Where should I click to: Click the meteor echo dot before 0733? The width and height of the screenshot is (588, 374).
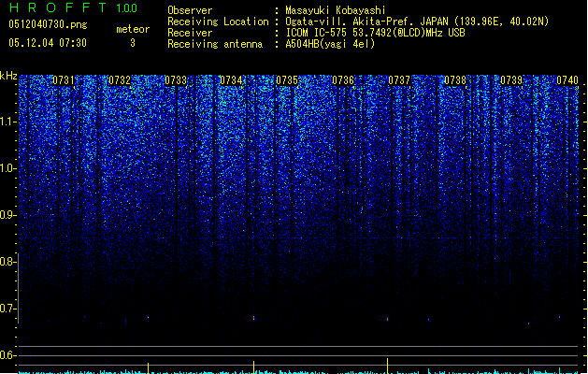click(148, 317)
